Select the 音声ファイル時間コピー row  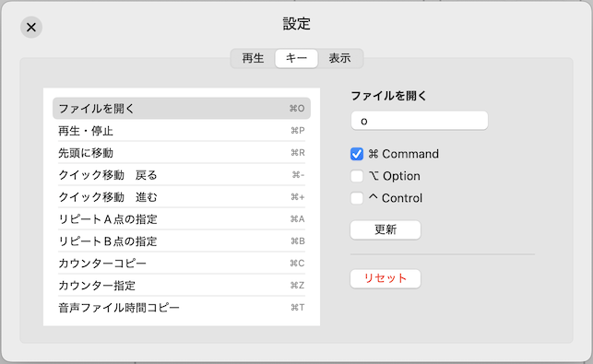point(182,308)
